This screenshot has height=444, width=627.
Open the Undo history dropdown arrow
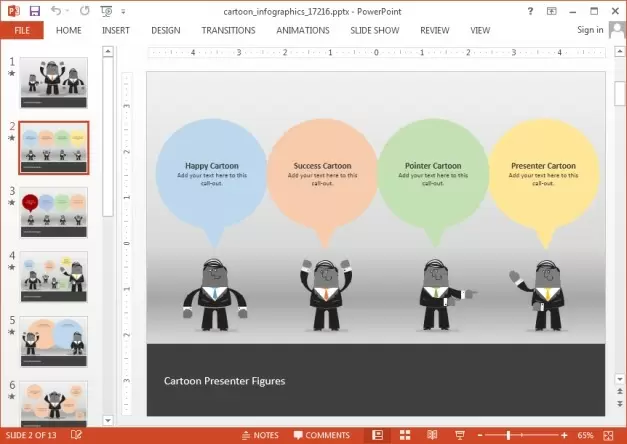click(68, 11)
